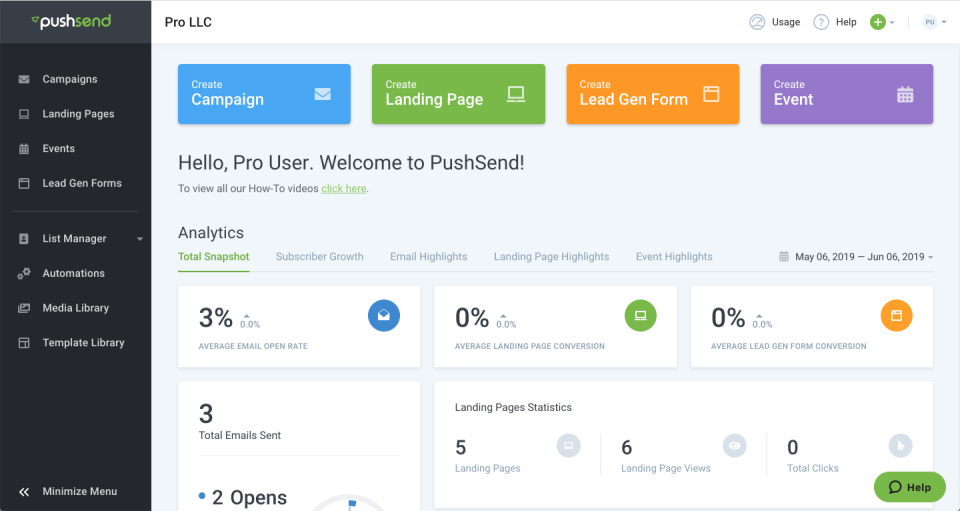Click the green plus add icon
960x511 pixels.
tap(878, 22)
